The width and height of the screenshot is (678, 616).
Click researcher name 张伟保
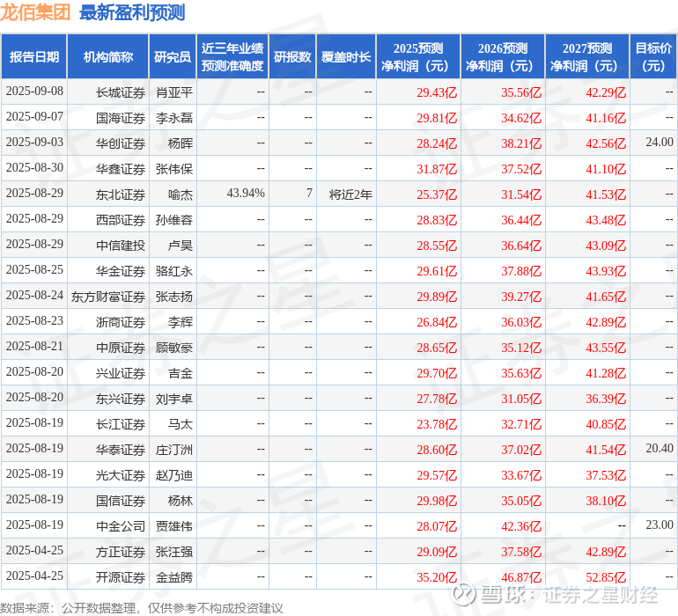pos(174,169)
